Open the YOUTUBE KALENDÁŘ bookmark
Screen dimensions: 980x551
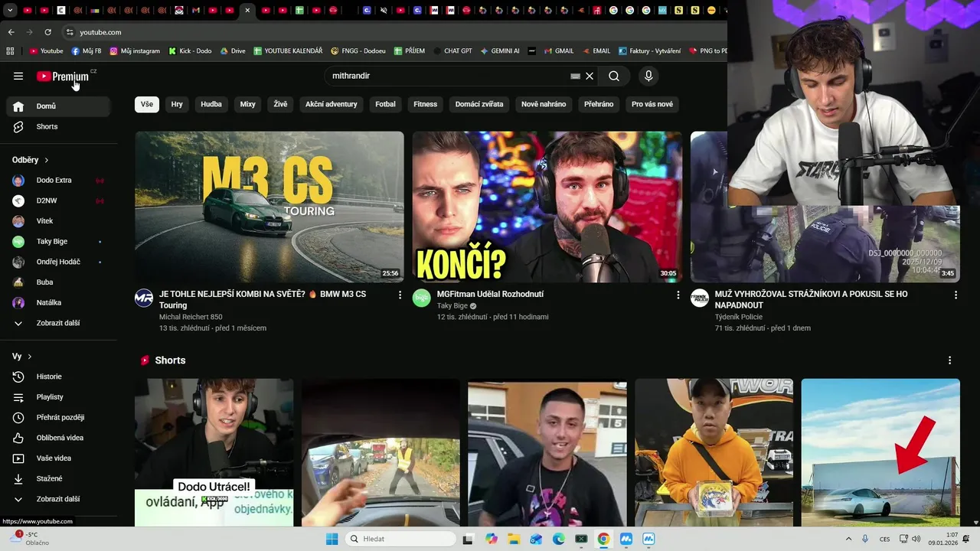288,51
